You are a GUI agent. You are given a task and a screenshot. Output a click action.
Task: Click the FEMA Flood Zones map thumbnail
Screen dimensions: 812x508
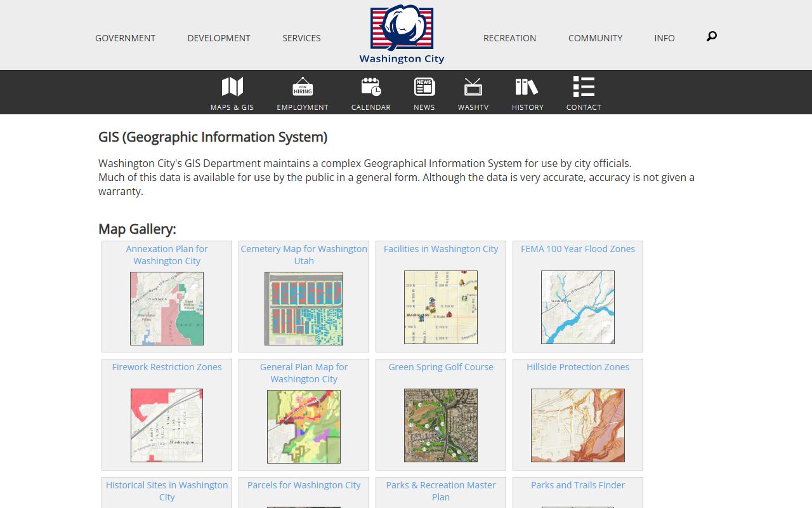(x=578, y=307)
